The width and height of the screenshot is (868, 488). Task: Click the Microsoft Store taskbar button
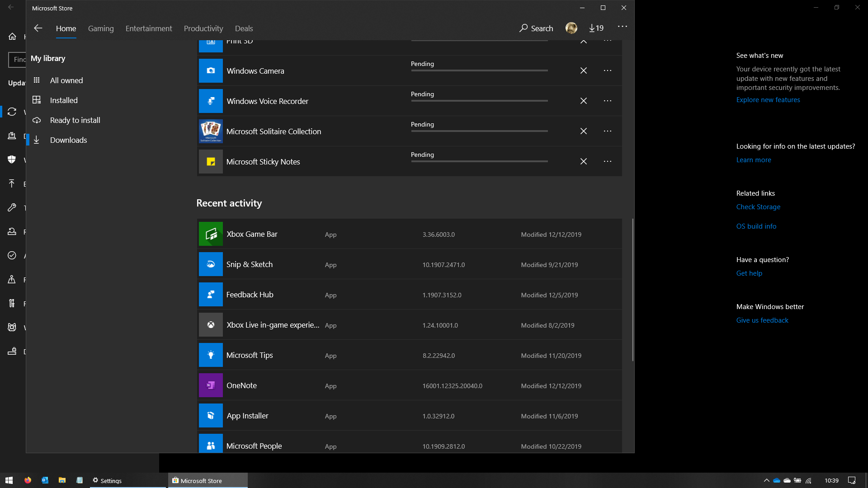coord(208,480)
